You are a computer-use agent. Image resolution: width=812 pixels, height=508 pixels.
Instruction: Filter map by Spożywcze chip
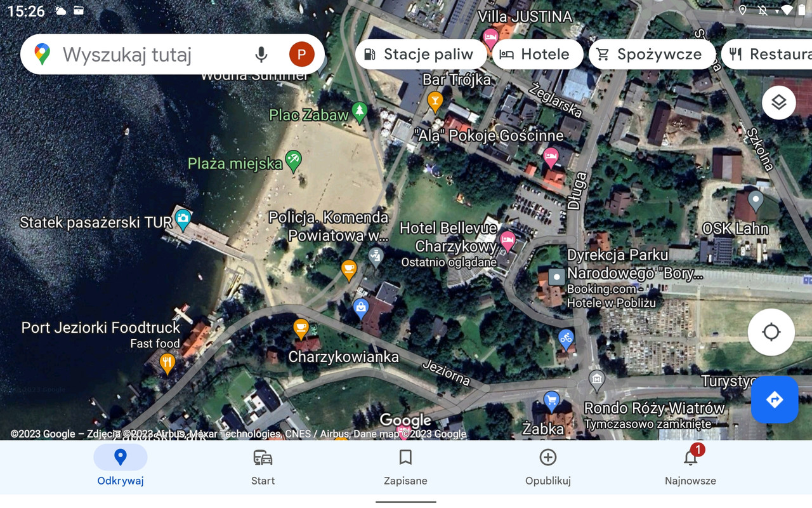click(652, 55)
